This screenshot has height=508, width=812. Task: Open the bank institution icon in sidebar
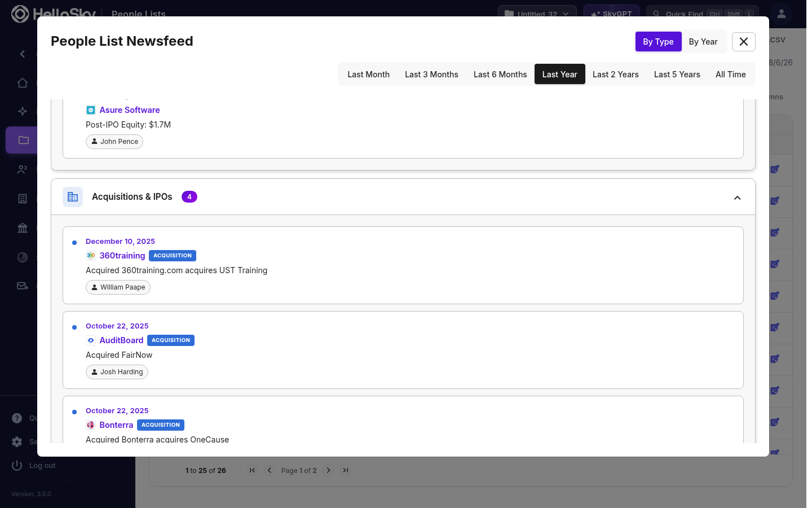click(x=23, y=228)
